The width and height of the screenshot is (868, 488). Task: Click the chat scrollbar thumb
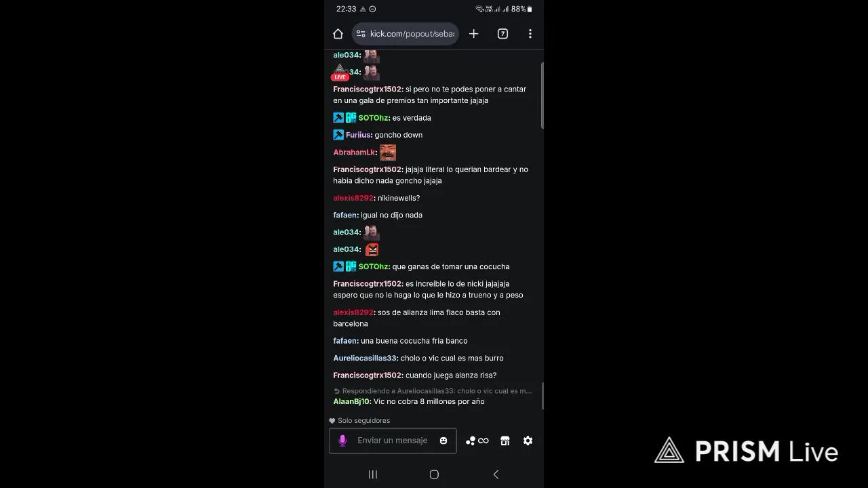542,95
